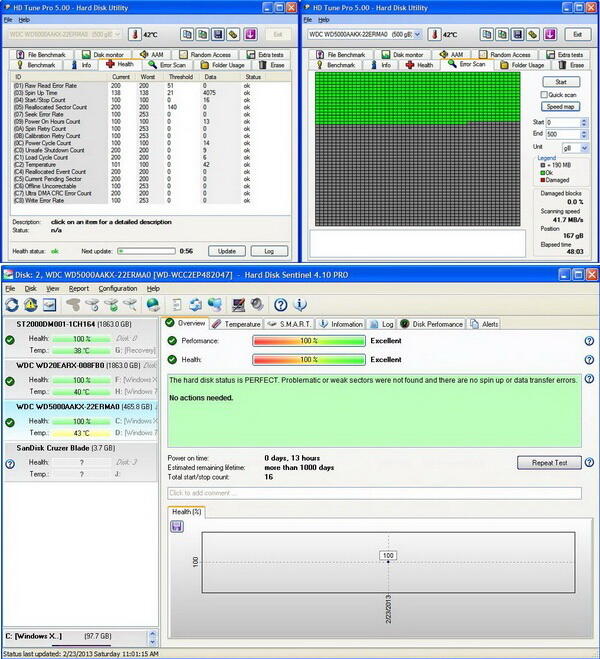
Task: Click the End value spinner arrows
Action: (584, 134)
